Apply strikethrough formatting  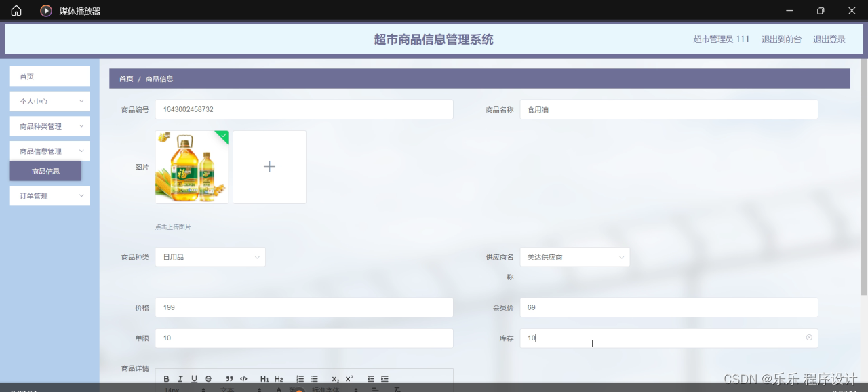point(208,378)
